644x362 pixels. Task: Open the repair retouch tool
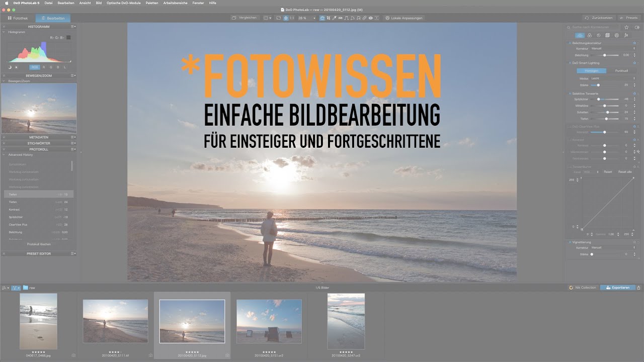[364, 18]
